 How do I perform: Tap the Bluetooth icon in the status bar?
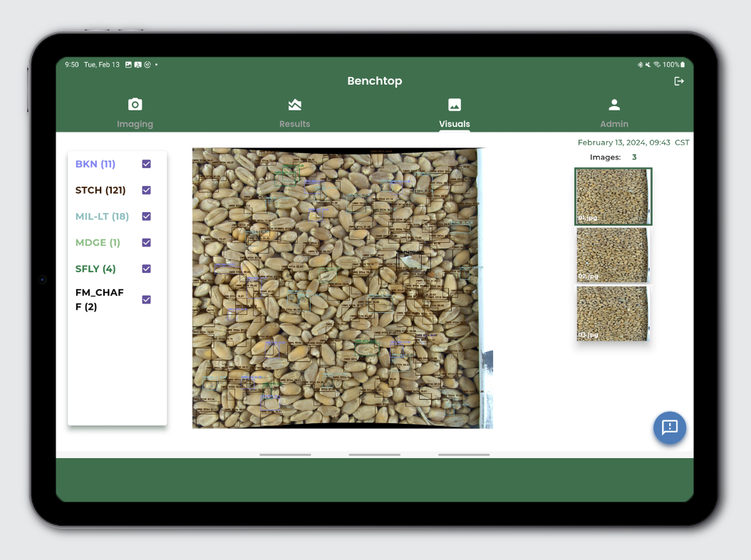(x=640, y=64)
